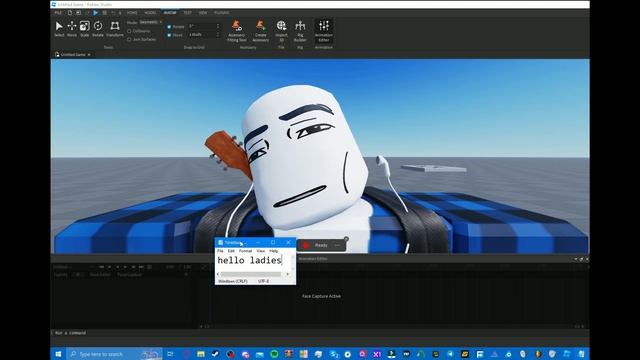Open Windows Start menu
This screenshot has height=360, width=640.
pyautogui.click(x=58, y=354)
